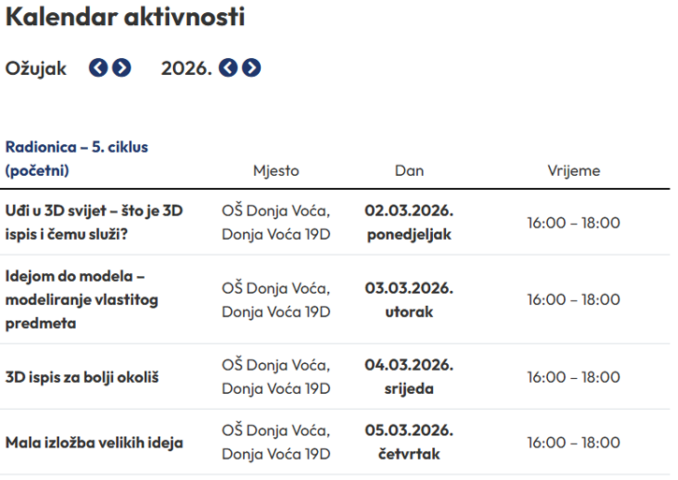Open '3D ispis za bolji okoliš' workshop
This screenshot has width=678, height=480.
tap(82, 377)
